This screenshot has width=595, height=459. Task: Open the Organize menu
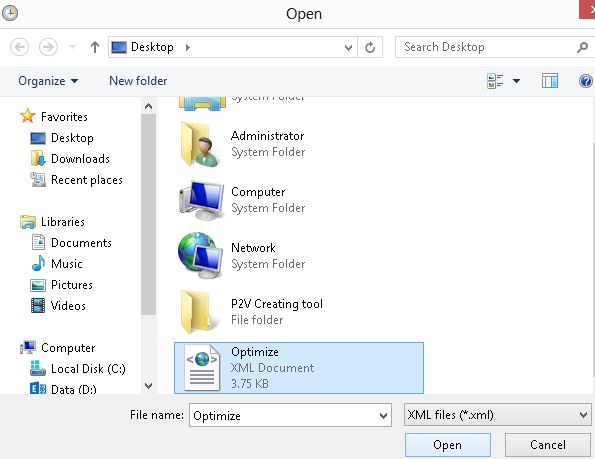[48, 81]
